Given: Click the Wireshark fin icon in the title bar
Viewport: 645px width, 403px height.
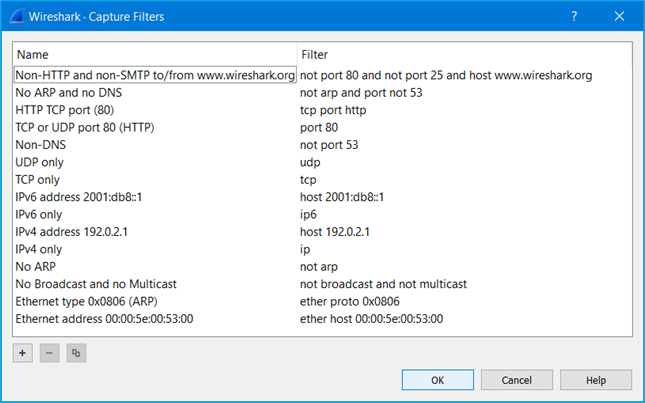Looking at the screenshot, I should (x=17, y=16).
